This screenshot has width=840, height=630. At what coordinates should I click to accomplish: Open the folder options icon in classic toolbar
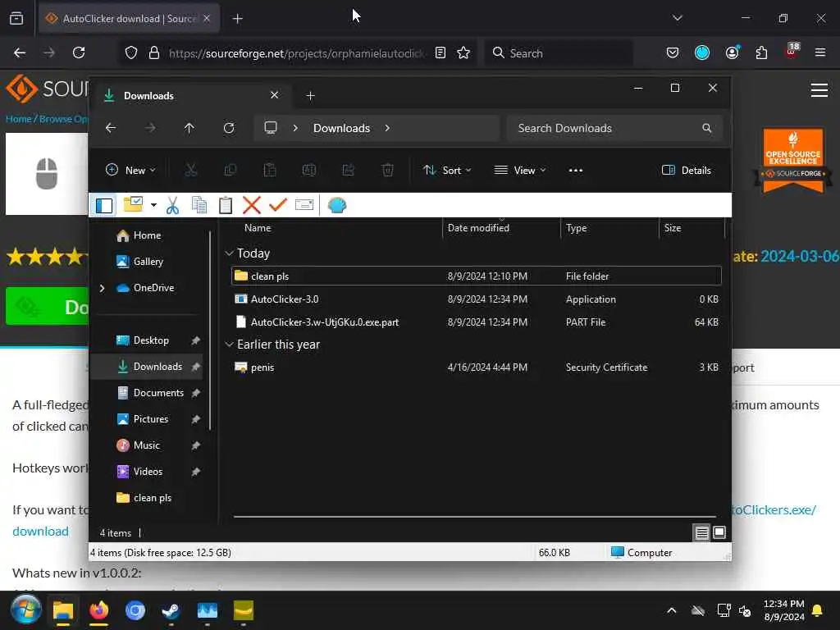tap(133, 204)
